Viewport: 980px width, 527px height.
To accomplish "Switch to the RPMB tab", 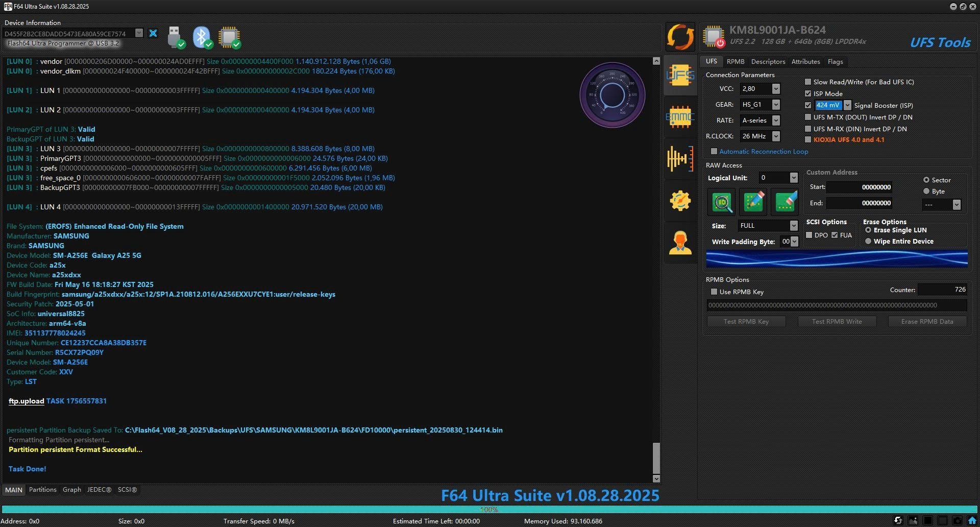I will click(736, 61).
